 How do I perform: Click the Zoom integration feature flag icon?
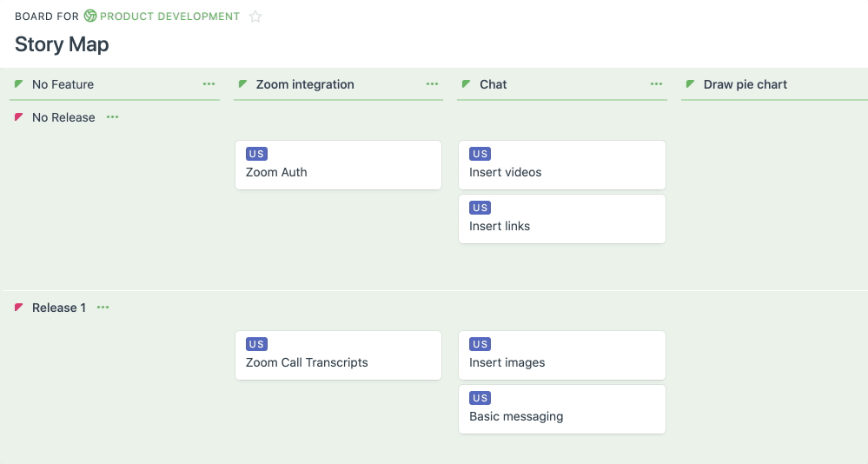[x=242, y=84]
